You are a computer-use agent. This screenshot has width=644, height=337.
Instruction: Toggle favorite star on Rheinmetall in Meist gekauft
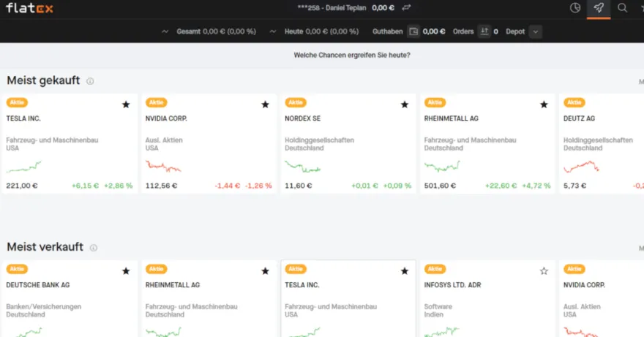point(544,105)
